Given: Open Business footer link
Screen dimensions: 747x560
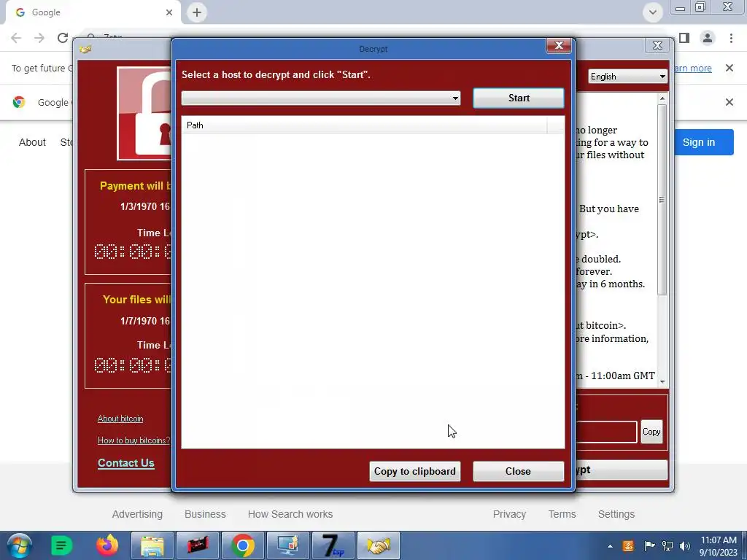Looking at the screenshot, I should tap(205, 514).
